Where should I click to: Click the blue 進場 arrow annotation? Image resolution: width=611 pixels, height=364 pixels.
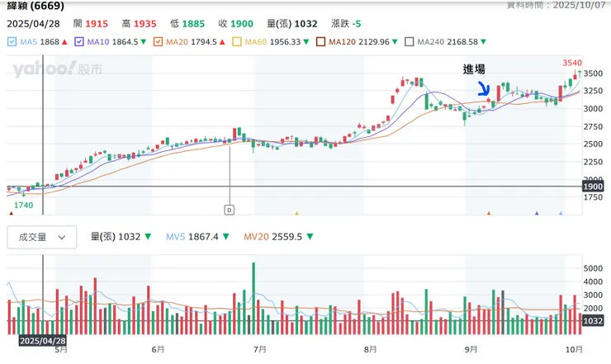[484, 89]
